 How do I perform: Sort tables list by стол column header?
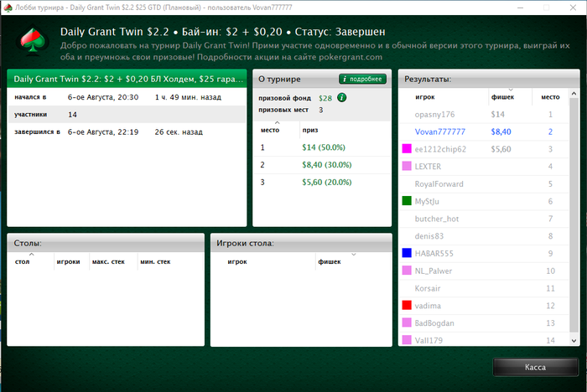click(22, 261)
